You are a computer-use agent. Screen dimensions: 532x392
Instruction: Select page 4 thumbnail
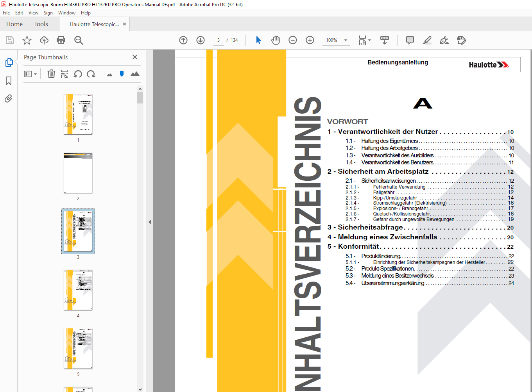click(x=78, y=290)
